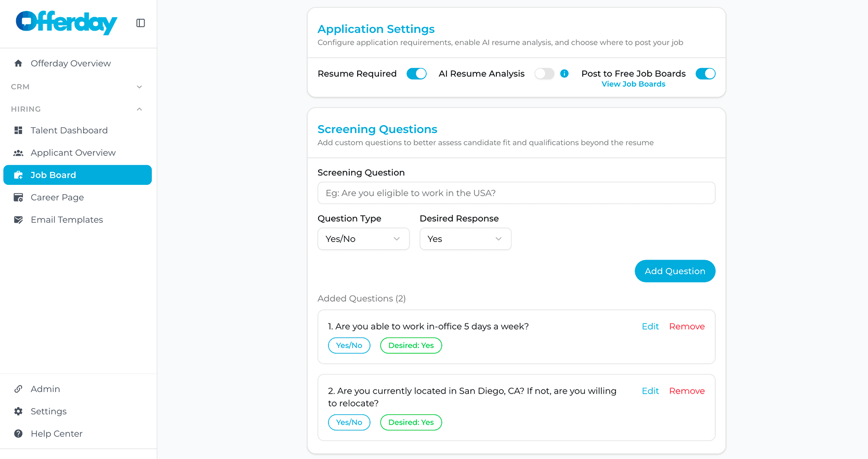Open Offerday Overview in the sidebar
The height and width of the screenshot is (459, 868).
point(77,63)
